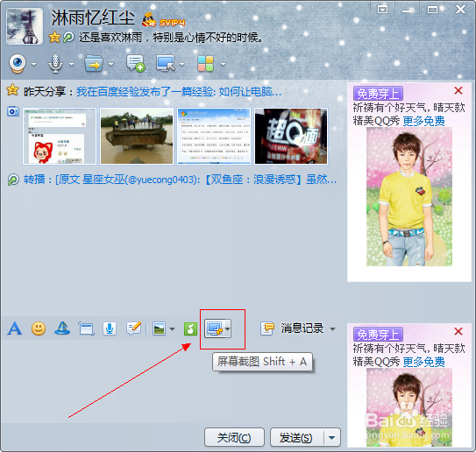Open video call options dropdown arrow
The height and width of the screenshot is (452, 476).
(x=33, y=64)
